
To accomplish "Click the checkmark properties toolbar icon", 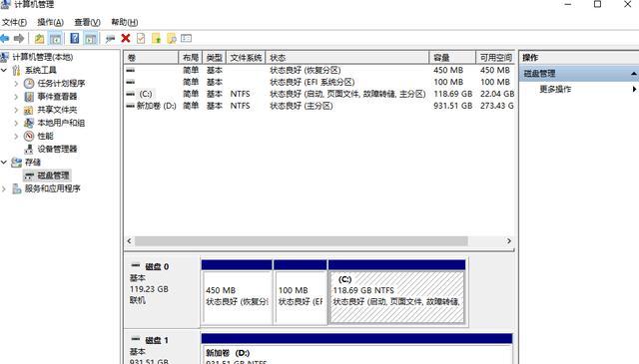I will pos(141,39).
